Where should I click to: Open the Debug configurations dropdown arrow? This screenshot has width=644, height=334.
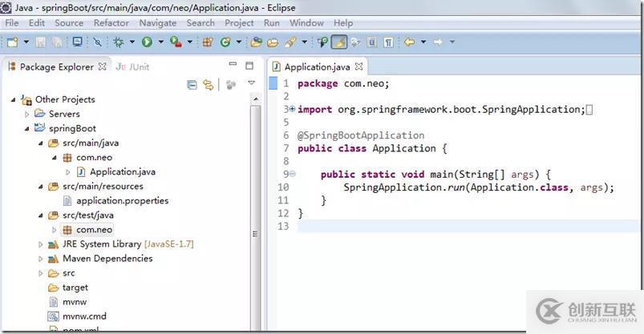132,42
